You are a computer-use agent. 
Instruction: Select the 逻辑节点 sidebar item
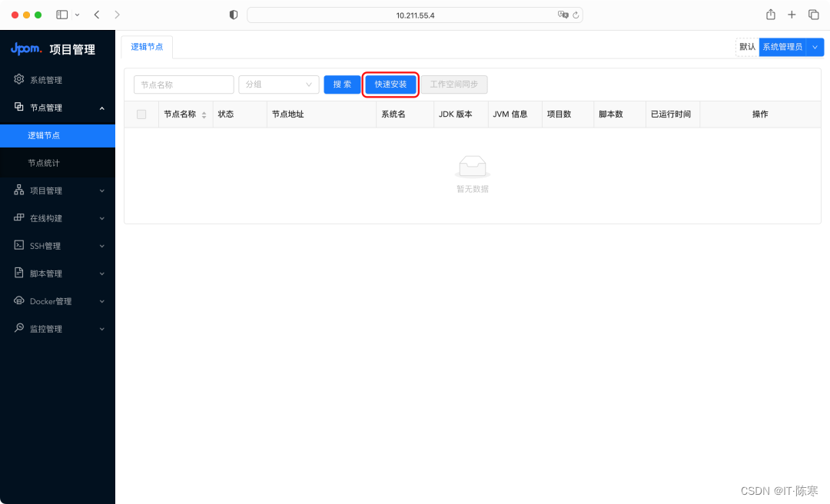coord(58,135)
